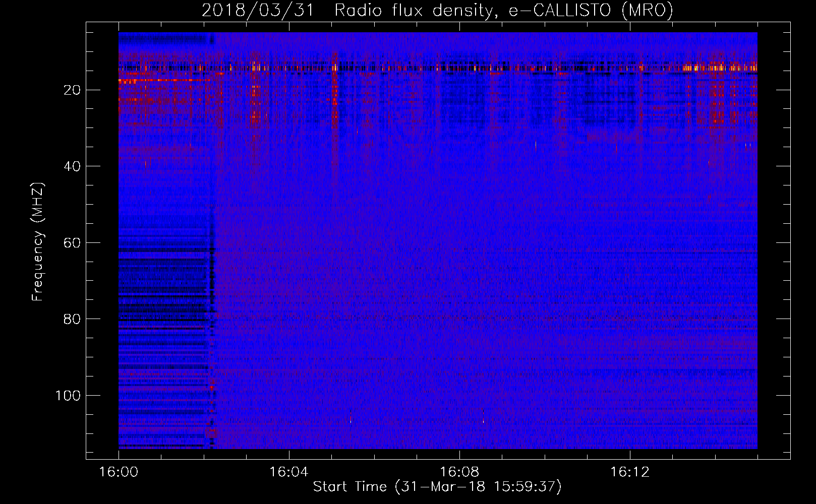Click the 80 MHz frequency label
Screen dimensions: 816x504
[x=73, y=319]
